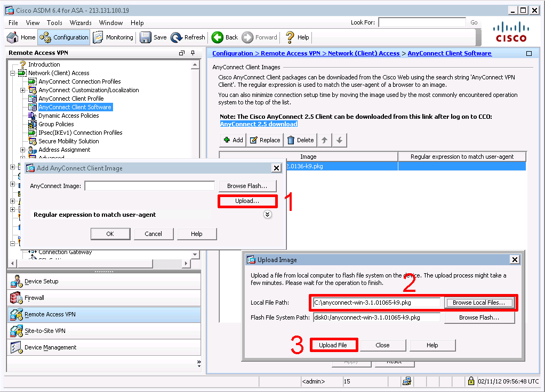Open the Device Management section

pos(103,347)
